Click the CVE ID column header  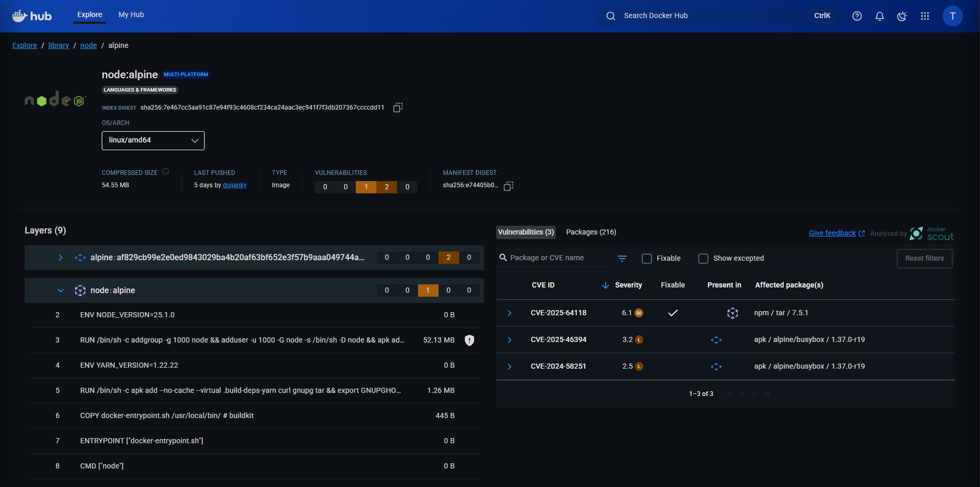(543, 285)
